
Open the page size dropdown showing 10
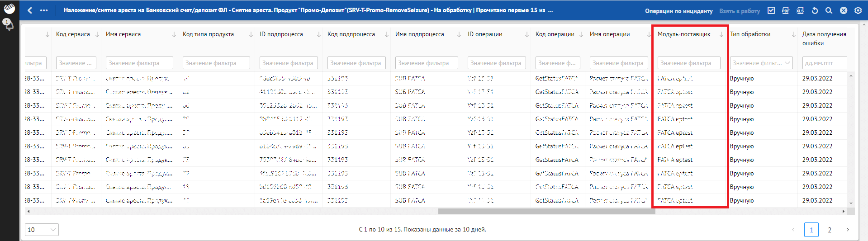pos(42,230)
